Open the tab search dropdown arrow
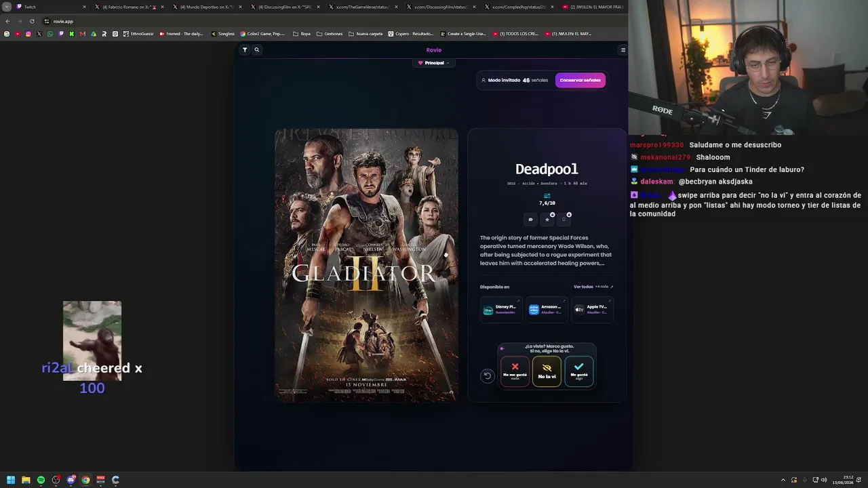 [x=6, y=7]
